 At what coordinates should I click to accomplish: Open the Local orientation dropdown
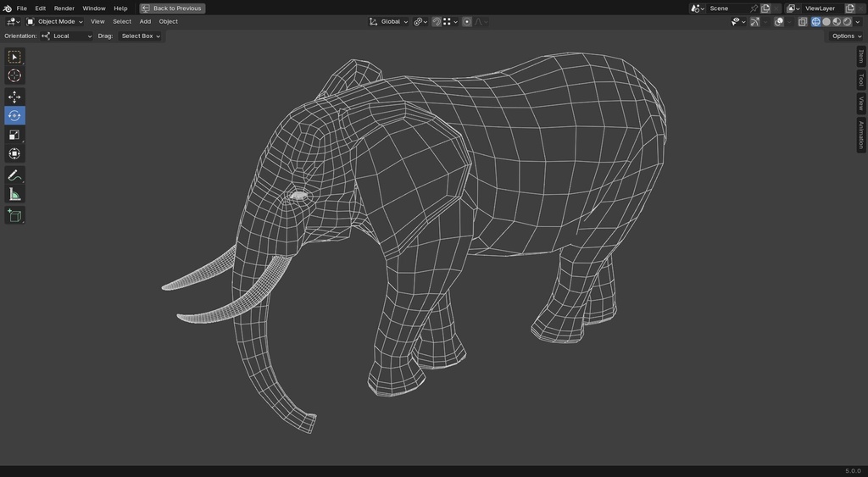click(66, 36)
